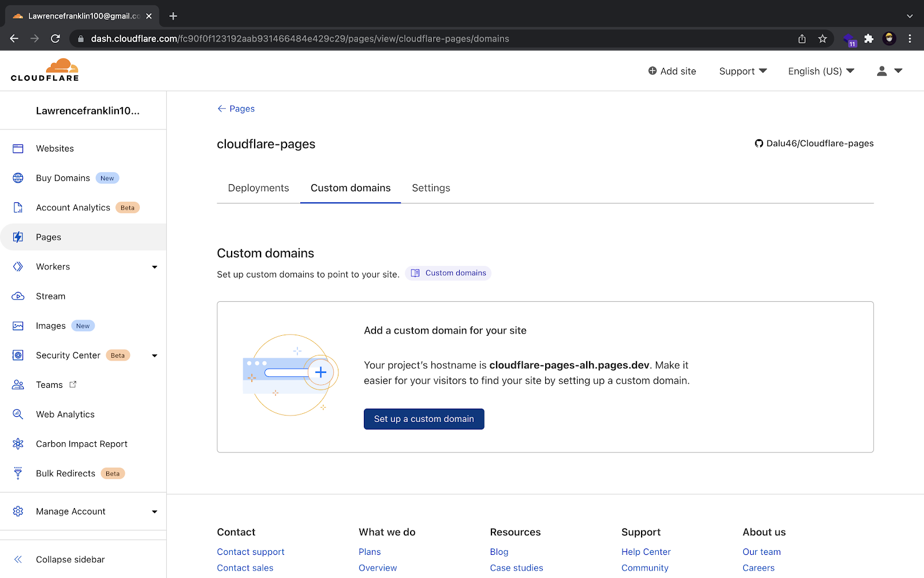Click the Buy Domains globe icon
Image resolution: width=924 pixels, height=578 pixels.
[18, 178]
